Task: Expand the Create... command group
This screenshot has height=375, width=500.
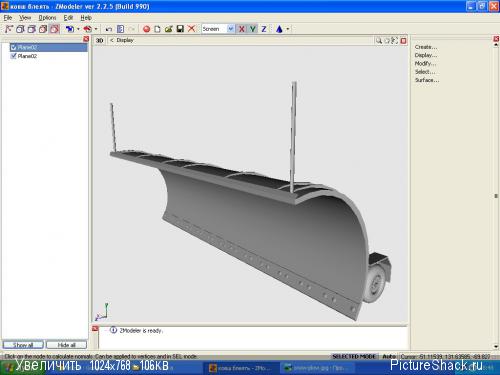Action: [426, 47]
